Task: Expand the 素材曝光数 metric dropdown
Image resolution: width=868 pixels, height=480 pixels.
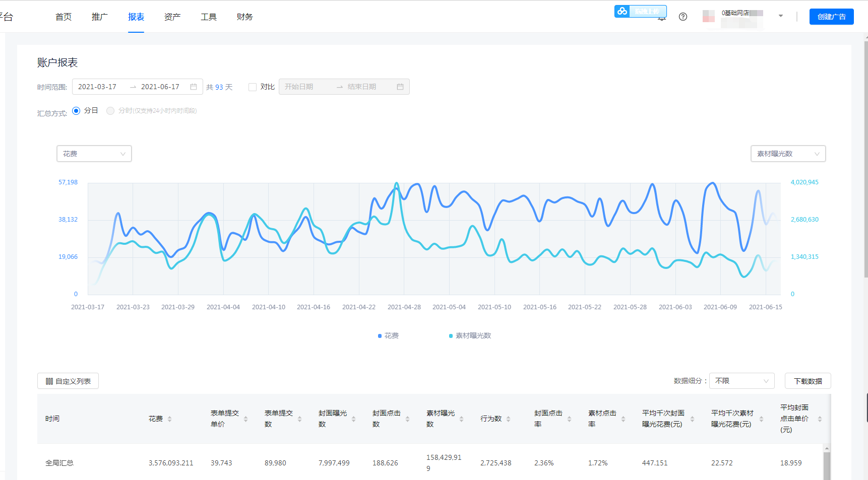Action: [788, 154]
